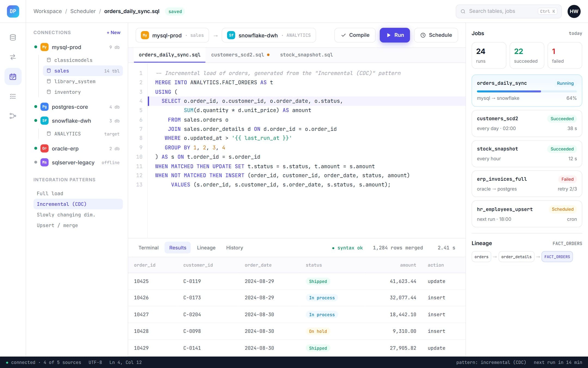Screen dimensions: 588x368
Task: Open the transfer arrows sidebar icon
Action: point(13,57)
